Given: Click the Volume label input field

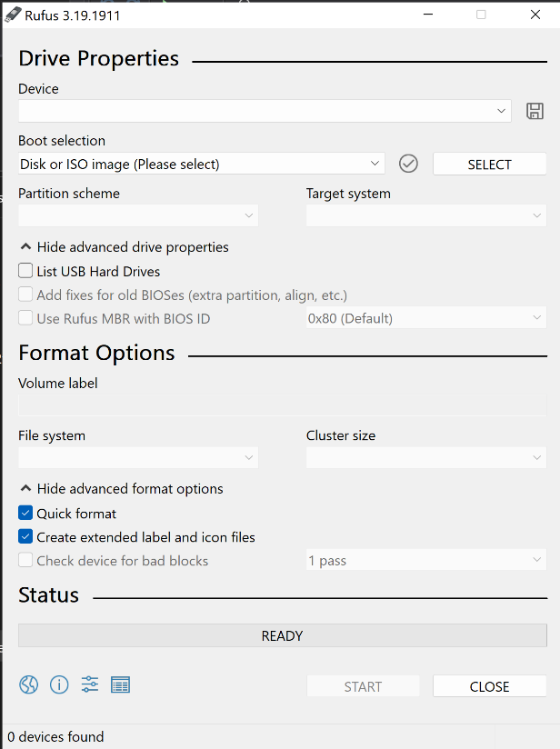Looking at the screenshot, I should [x=283, y=405].
